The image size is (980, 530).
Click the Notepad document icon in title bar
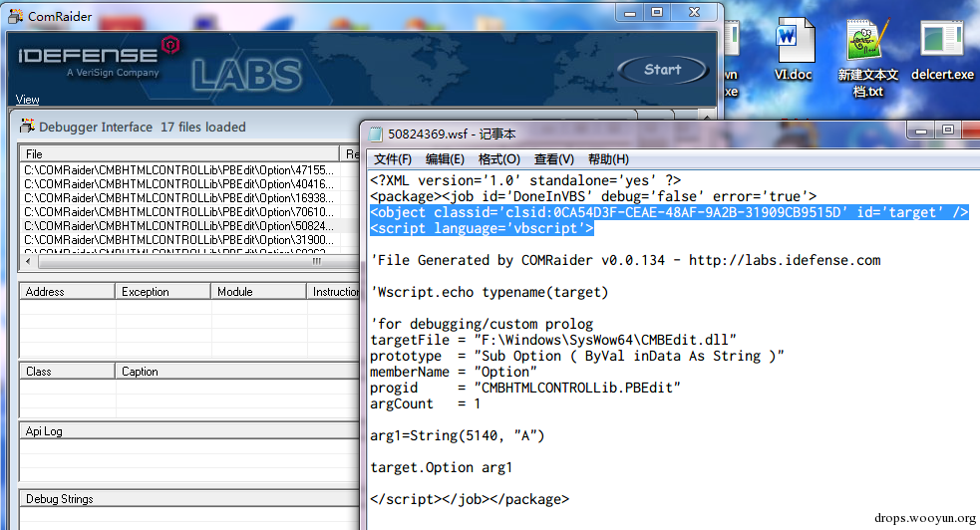(376, 133)
